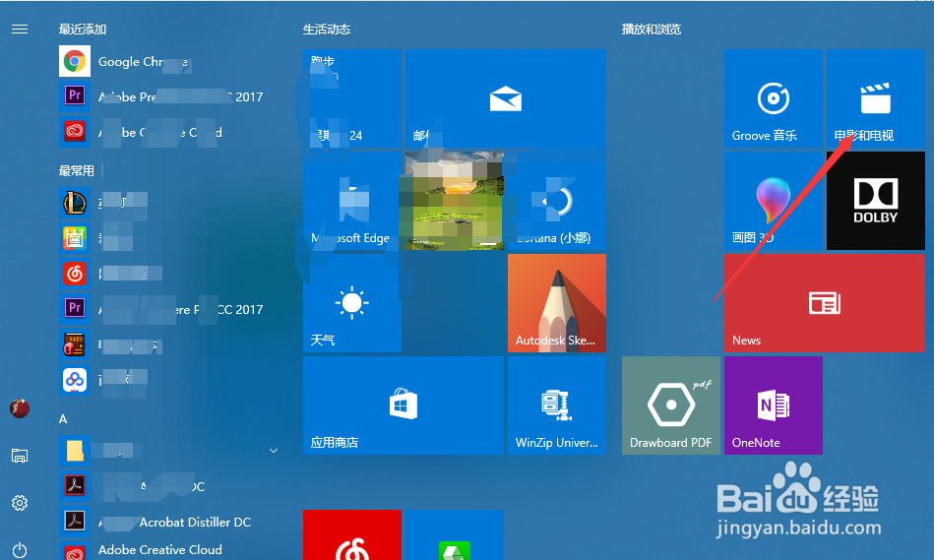Screen dimensions: 934x560
Task: Jump to letter A index header
Action: point(63,419)
